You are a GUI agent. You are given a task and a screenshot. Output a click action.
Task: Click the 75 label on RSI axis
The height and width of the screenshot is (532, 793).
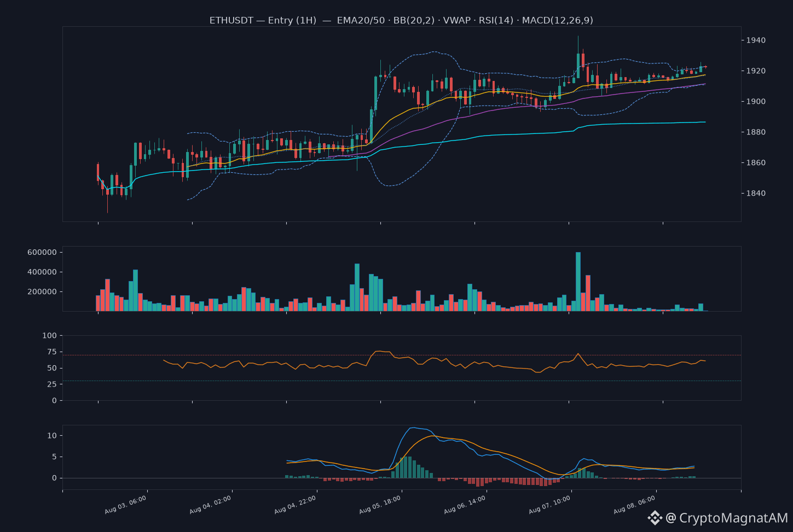coord(52,352)
